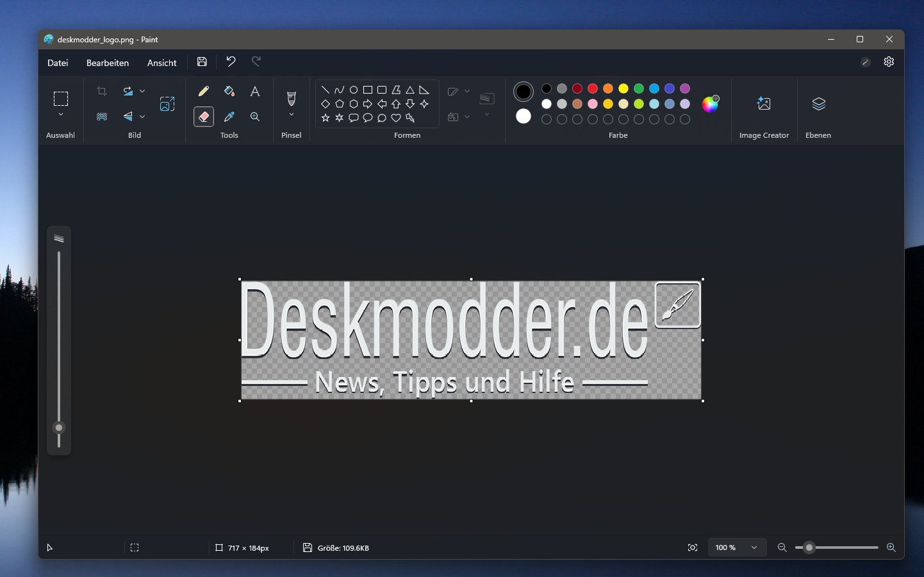Click the fit-to-window icon in status bar
924x577 pixels.
[693, 548]
